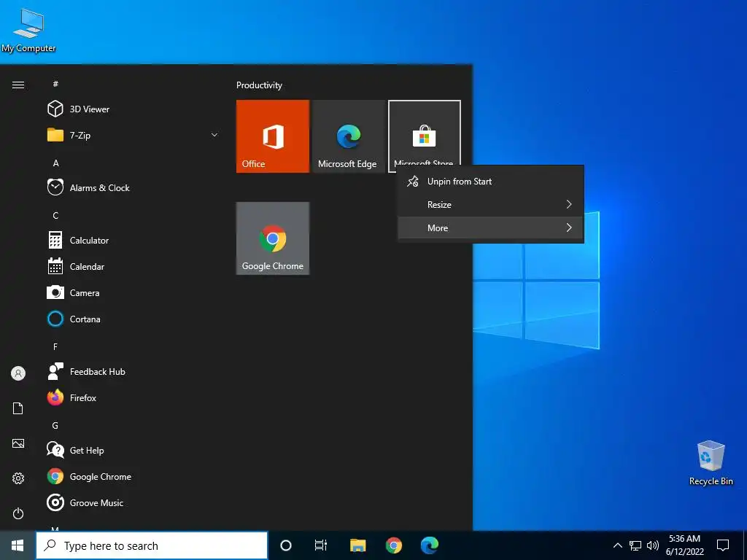Open network icon in system tray

click(x=635, y=545)
